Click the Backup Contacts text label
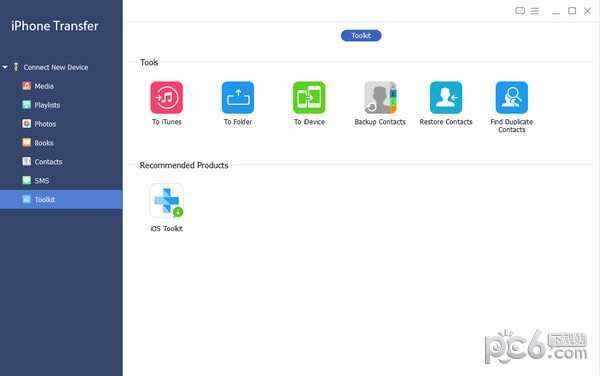The height and width of the screenshot is (376, 600). pyautogui.click(x=380, y=122)
